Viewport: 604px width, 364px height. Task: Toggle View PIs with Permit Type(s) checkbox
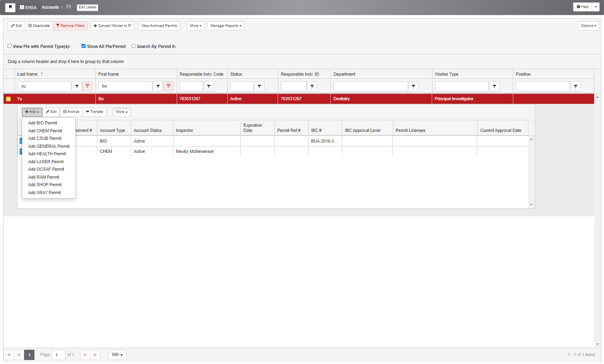10,46
